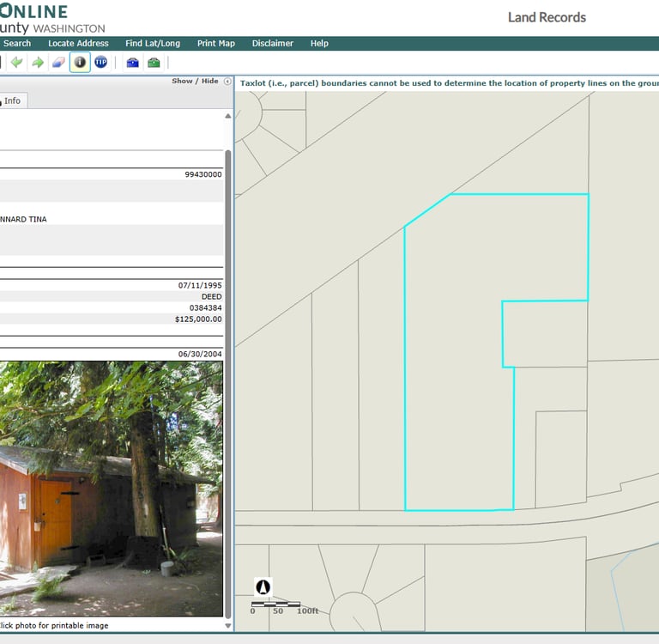The width and height of the screenshot is (659, 644).
Task: Open Locate Address menu item
Action: 78,44
